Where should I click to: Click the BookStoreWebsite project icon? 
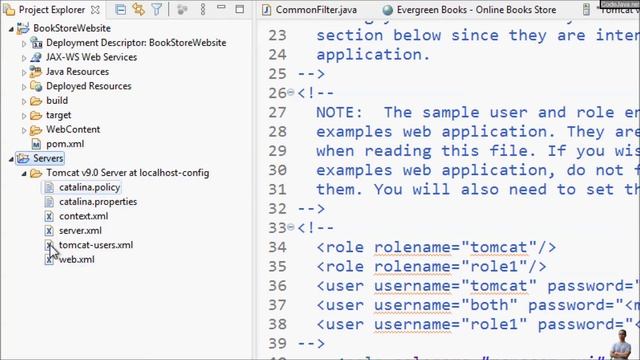[x=23, y=28]
